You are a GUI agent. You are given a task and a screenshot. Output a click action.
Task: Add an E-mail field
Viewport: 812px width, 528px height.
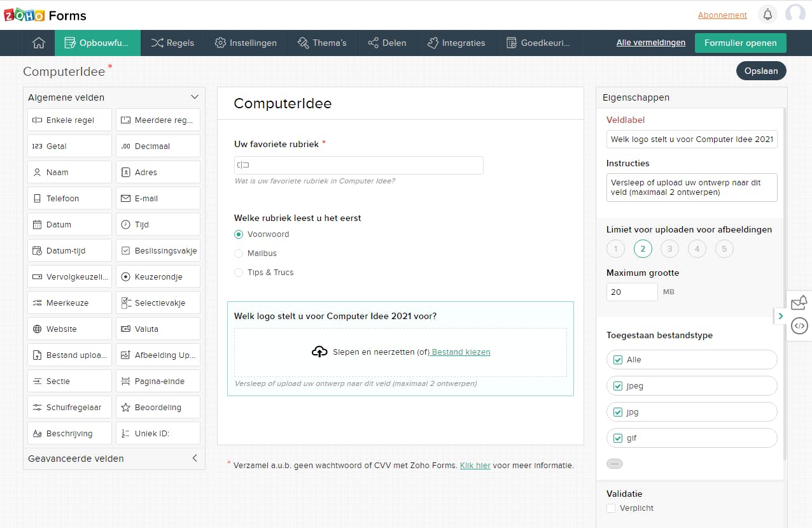(158, 198)
